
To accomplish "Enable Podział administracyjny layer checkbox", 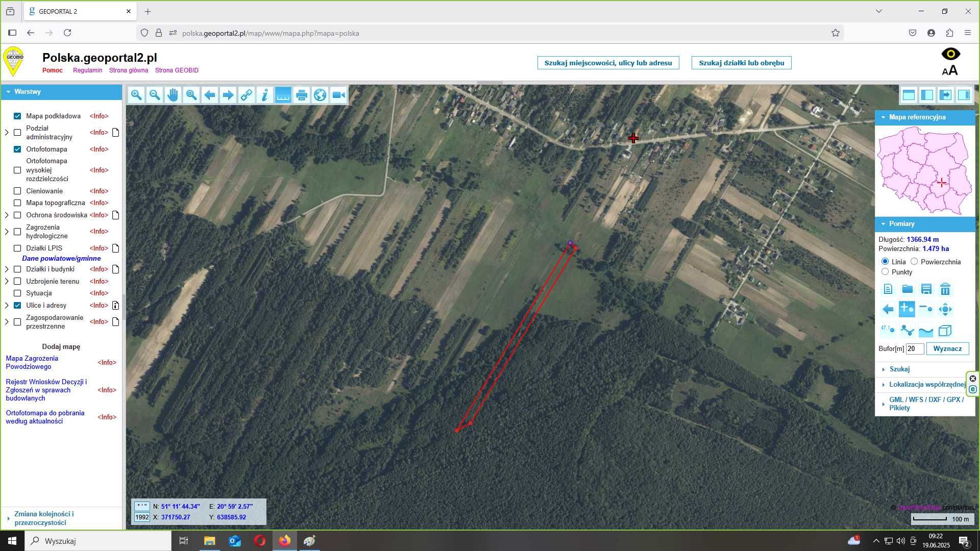I will (17, 133).
